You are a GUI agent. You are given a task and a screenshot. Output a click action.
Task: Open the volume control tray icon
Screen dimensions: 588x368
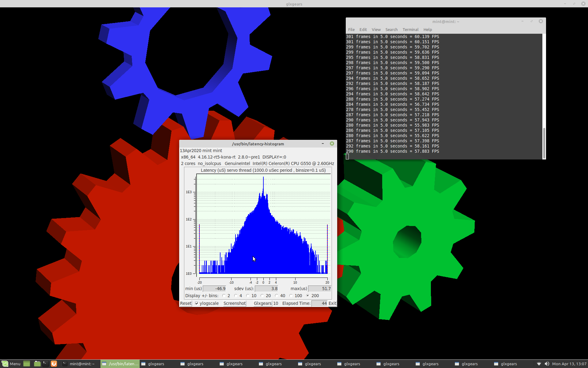[547, 364]
